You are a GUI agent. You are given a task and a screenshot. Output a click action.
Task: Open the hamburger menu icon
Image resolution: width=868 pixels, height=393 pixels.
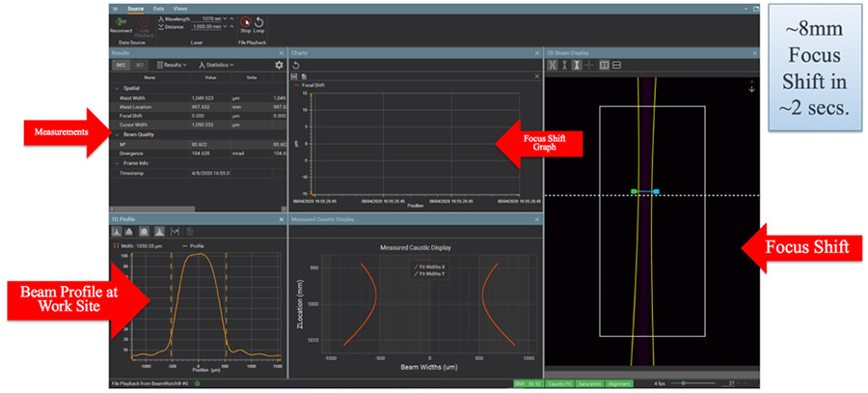(116, 8)
